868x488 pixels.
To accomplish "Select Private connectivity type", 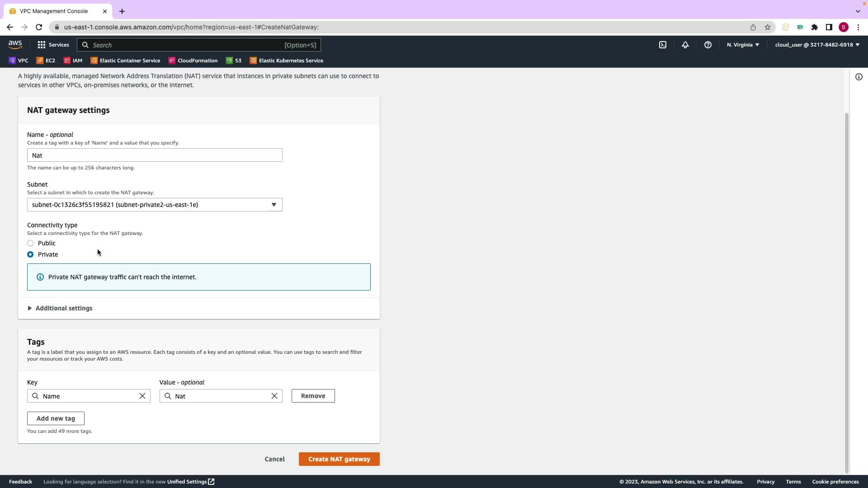I will coord(30,254).
